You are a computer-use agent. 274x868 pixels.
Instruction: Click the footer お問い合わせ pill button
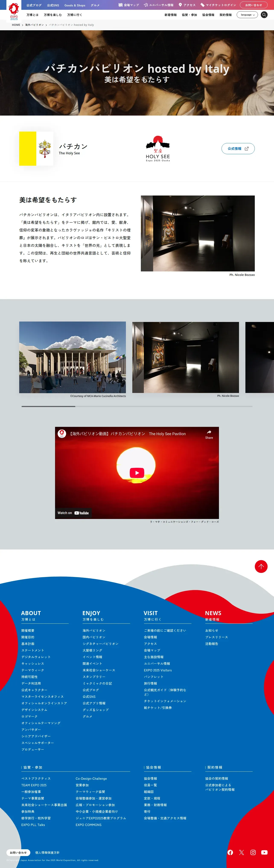click(x=18, y=852)
